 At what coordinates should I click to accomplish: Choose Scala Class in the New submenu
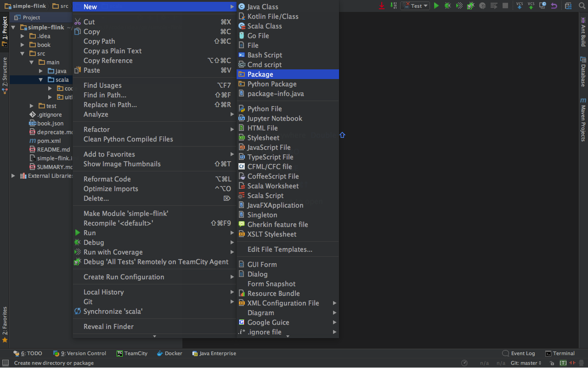pos(264,26)
